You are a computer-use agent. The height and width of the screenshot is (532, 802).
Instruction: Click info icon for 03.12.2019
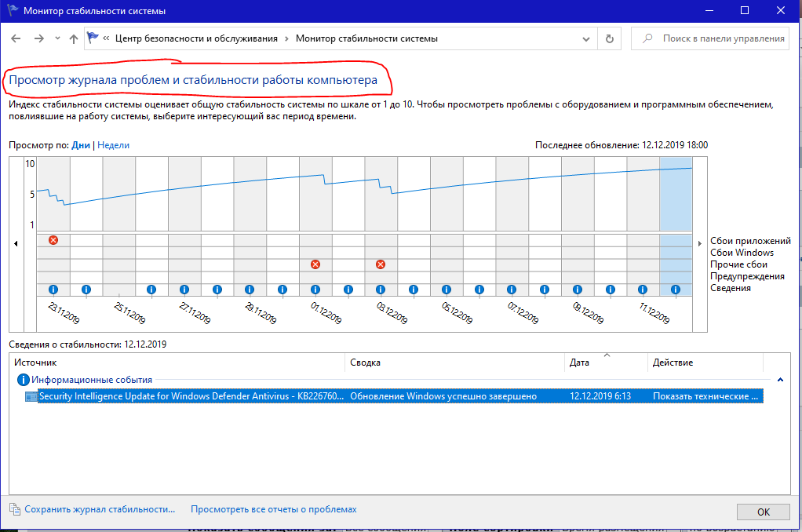coord(381,290)
